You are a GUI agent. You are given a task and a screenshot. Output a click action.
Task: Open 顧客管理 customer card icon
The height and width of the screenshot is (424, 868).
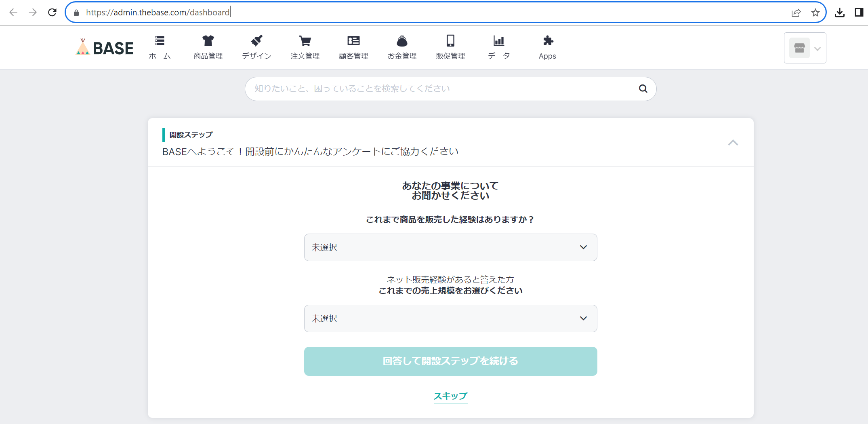point(353,41)
